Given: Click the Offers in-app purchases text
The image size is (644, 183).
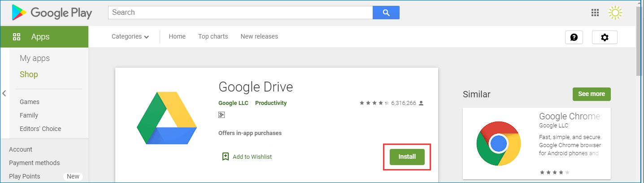Looking at the screenshot, I should click(x=250, y=133).
